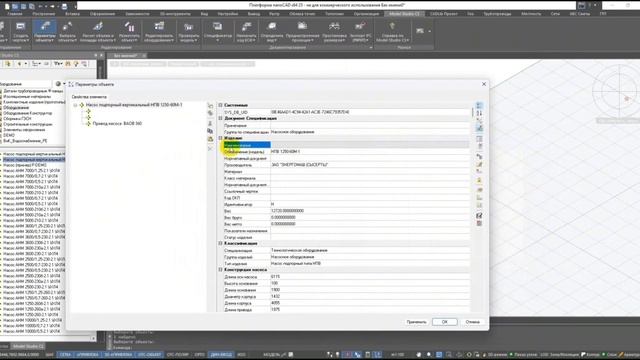The image size is (640, 360).
Task: Click the Длина оси насоса value
Action: (370, 277)
